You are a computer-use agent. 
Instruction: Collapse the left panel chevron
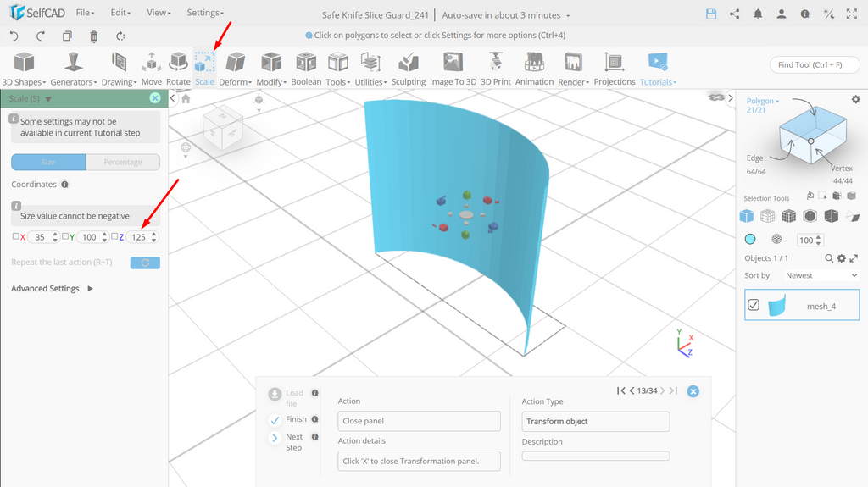173,98
